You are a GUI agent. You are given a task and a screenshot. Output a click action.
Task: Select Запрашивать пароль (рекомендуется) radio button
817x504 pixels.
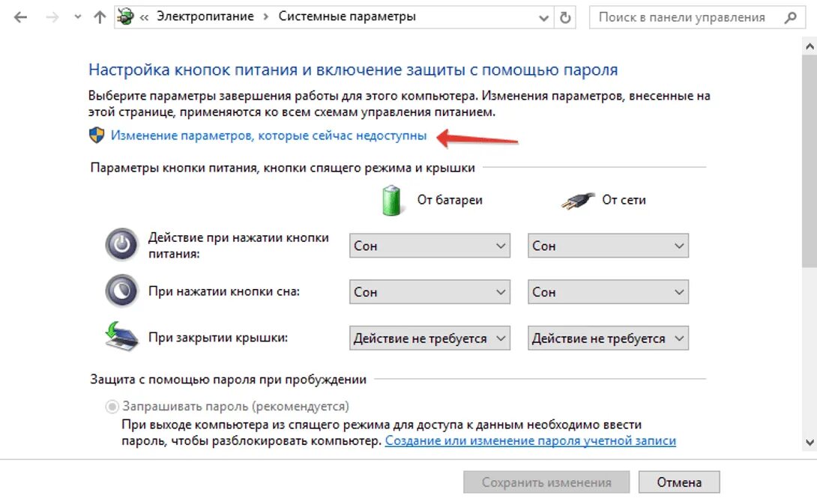(112, 406)
